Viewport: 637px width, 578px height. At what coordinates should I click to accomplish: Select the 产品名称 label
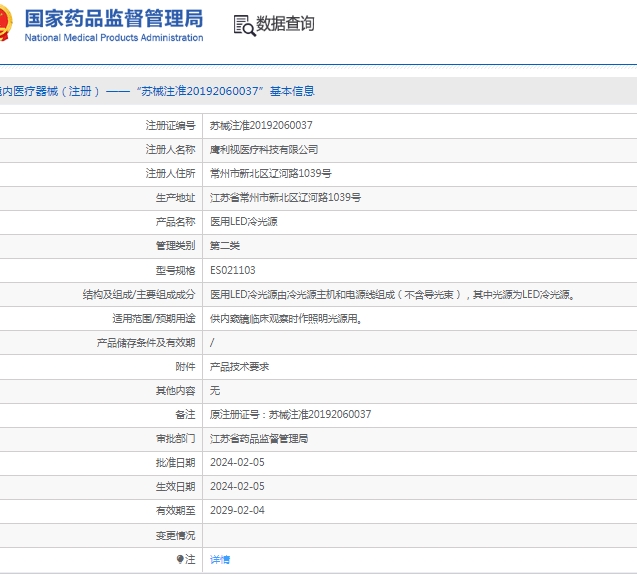(x=176, y=222)
